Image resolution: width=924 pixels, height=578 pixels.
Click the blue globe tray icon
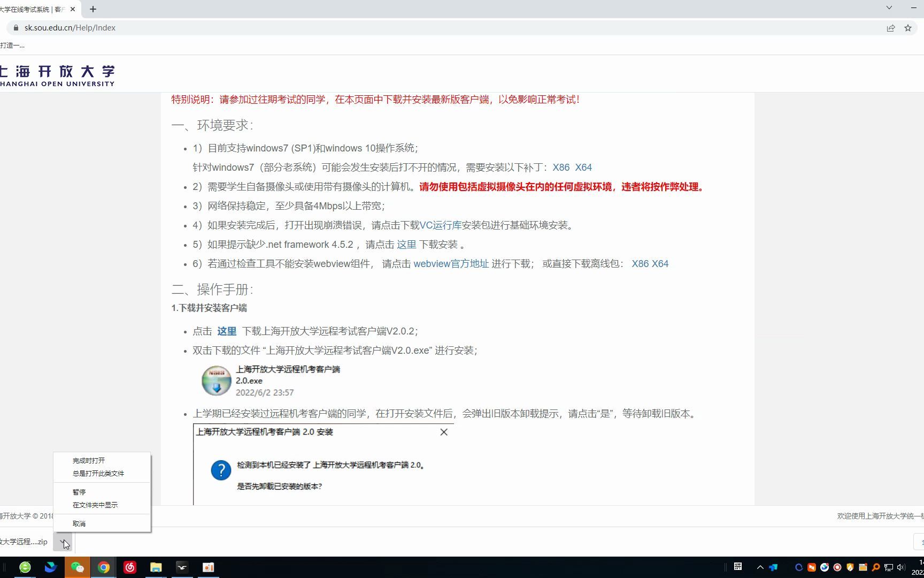[825, 567]
